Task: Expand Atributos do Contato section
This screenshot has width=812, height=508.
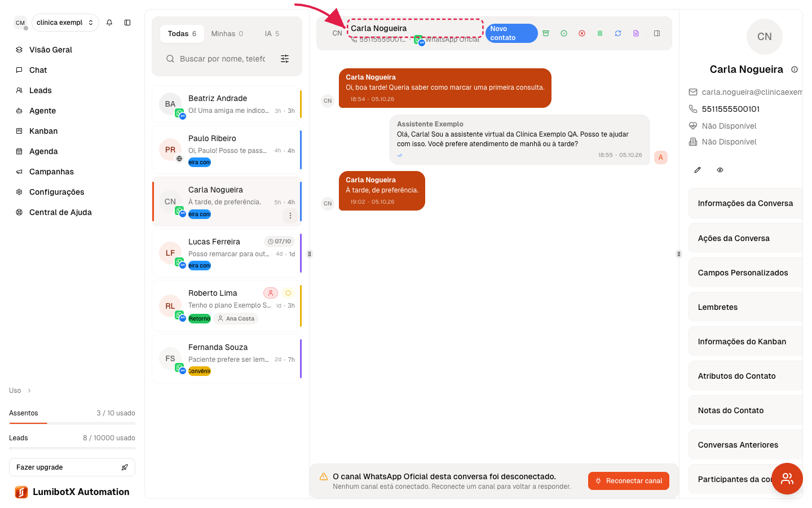Action: click(x=745, y=376)
